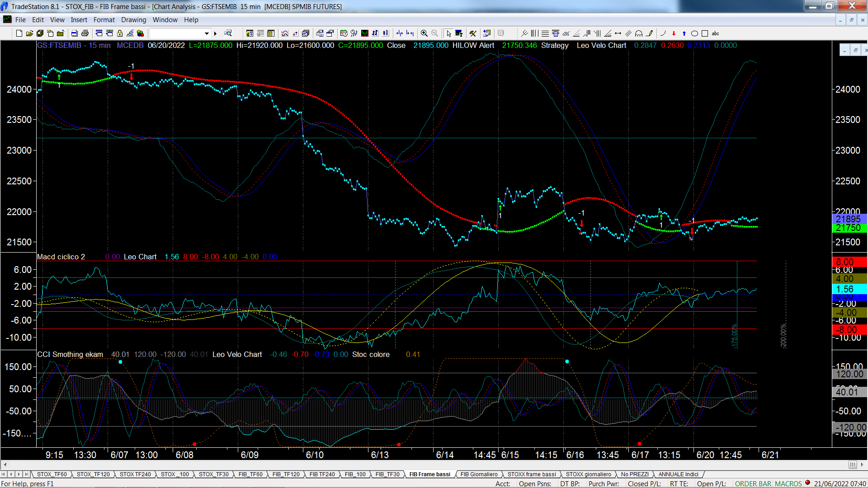
Task: Open the Insert menu
Action: tap(79, 20)
